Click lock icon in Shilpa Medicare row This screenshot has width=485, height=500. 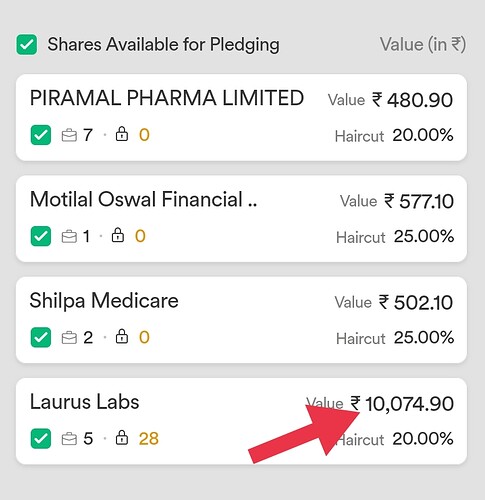coord(122,337)
